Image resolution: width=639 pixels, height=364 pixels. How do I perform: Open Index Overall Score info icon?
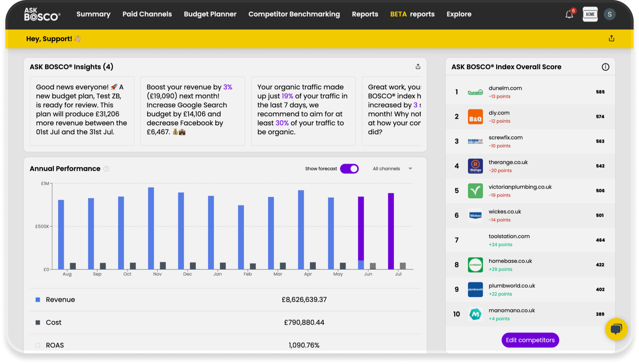[x=605, y=67]
